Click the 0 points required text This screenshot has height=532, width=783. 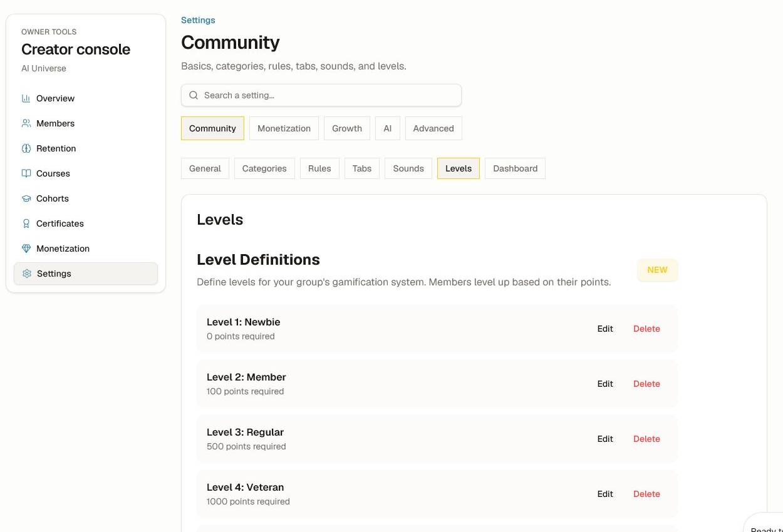241,336
